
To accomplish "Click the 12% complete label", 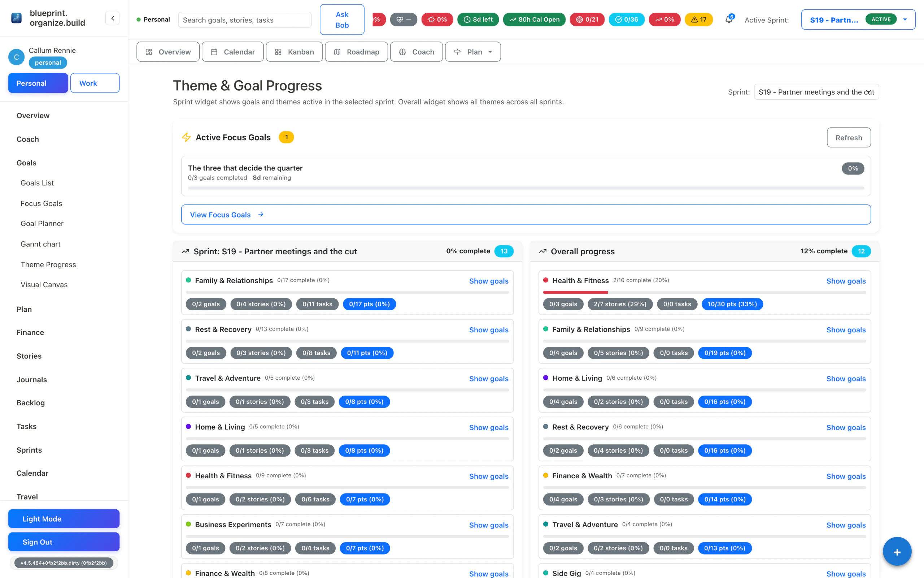I will point(824,251).
